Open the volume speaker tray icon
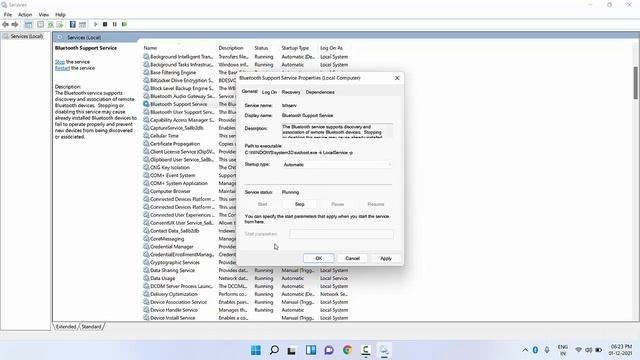The height and width of the screenshot is (360, 640). point(589,350)
